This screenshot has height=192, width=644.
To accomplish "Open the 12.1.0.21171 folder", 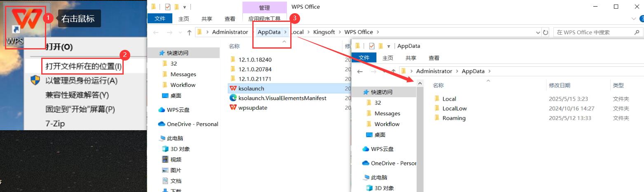I will pyautogui.click(x=254, y=79).
